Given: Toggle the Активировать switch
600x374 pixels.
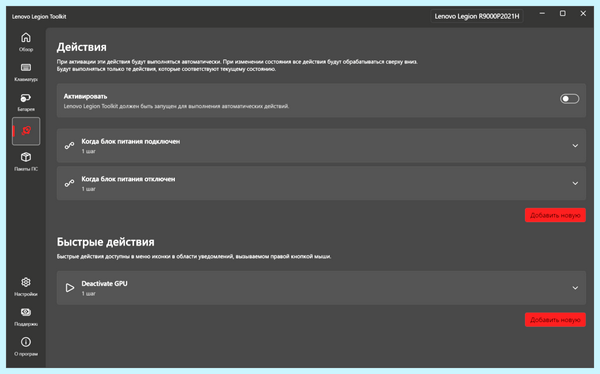Looking at the screenshot, I should (569, 99).
